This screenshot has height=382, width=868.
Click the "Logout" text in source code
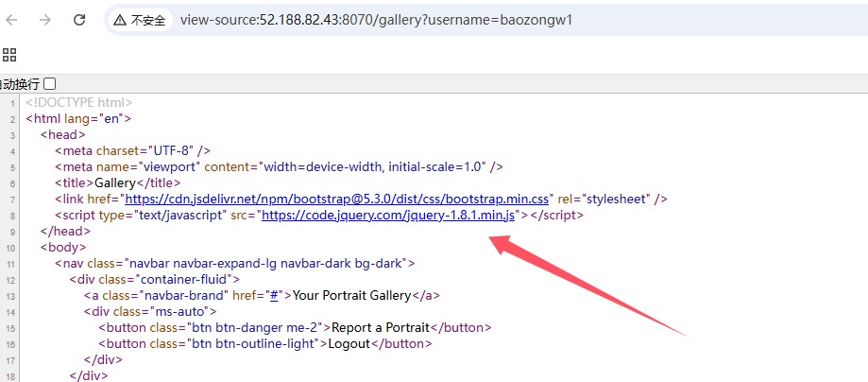click(349, 343)
